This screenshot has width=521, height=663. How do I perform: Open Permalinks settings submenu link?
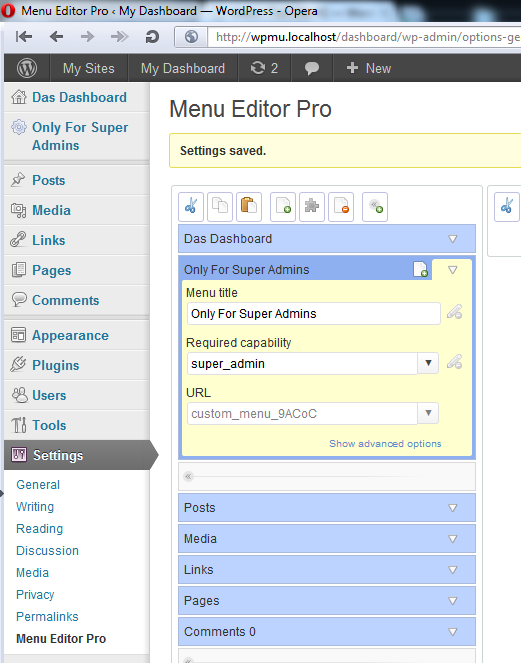[47, 616]
